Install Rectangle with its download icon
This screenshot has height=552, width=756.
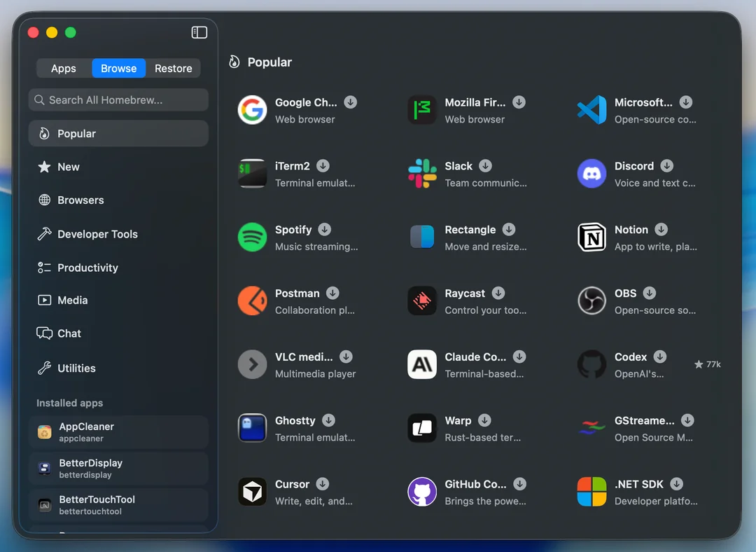(x=509, y=230)
